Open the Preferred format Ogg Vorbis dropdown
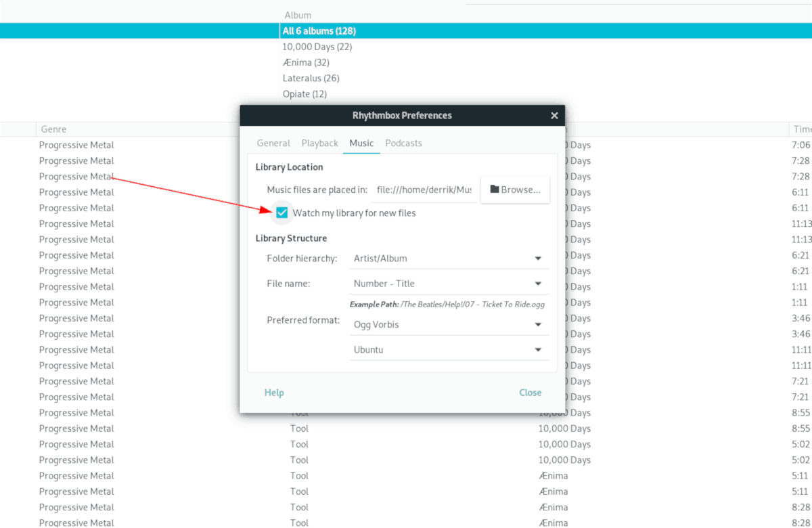Screen dimensions: 812x528 [x=449, y=324]
